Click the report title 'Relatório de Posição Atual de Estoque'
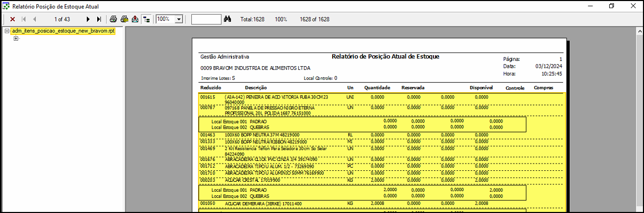Screen dimensions: 644x213 386,56
